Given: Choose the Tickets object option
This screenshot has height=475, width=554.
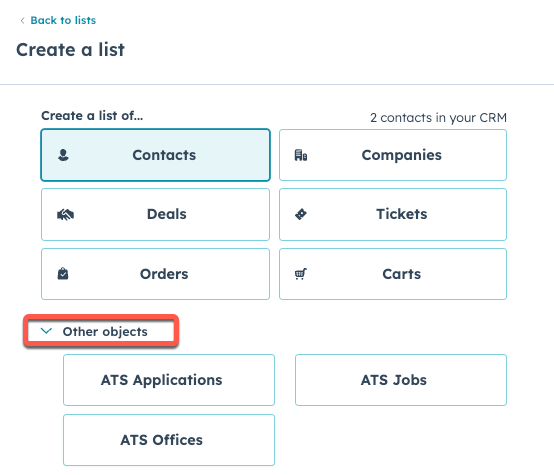Looking at the screenshot, I should 393,215.
